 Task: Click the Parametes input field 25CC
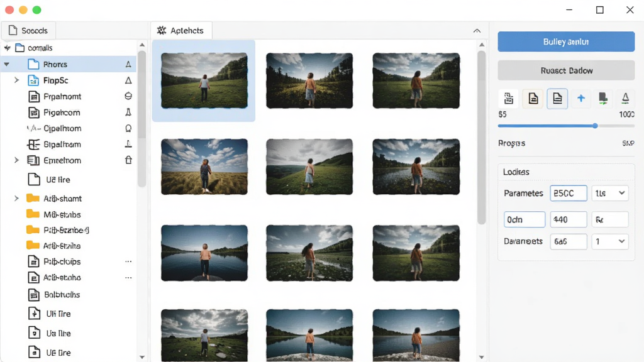pos(569,194)
